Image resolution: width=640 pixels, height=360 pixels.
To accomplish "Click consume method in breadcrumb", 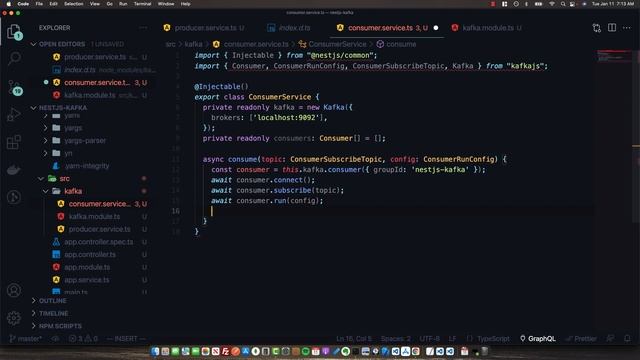I will [401, 44].
